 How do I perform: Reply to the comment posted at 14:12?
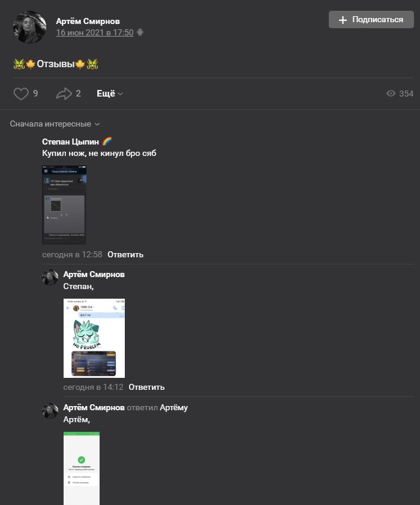pyautogui.click(x=146, y=387)
